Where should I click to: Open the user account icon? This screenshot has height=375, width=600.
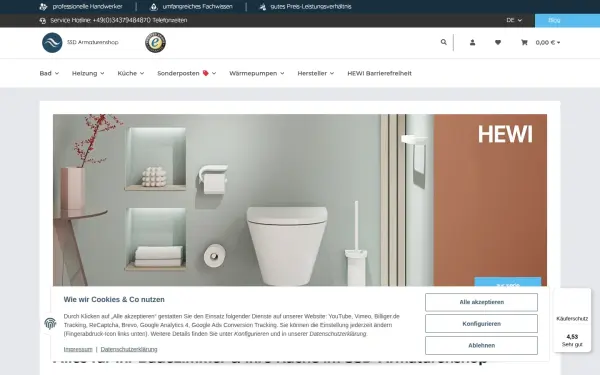click(x=473, y=42)
